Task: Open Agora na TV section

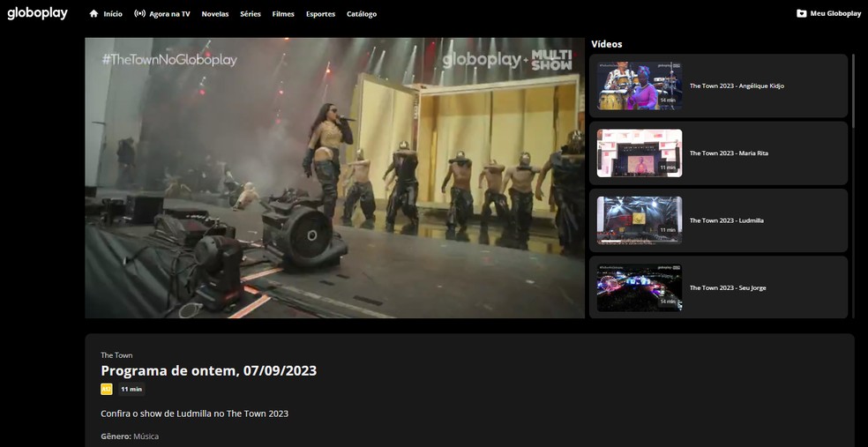Action: tap(169, 14)
